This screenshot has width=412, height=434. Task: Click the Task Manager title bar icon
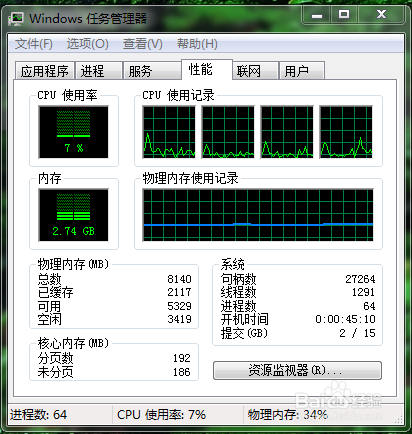(16, 18)
